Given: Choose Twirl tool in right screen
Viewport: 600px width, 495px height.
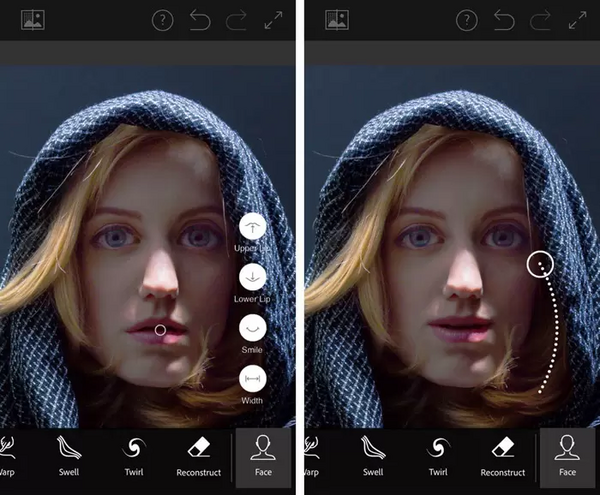Looking at the screenshot, I should [x=438, y=456].
